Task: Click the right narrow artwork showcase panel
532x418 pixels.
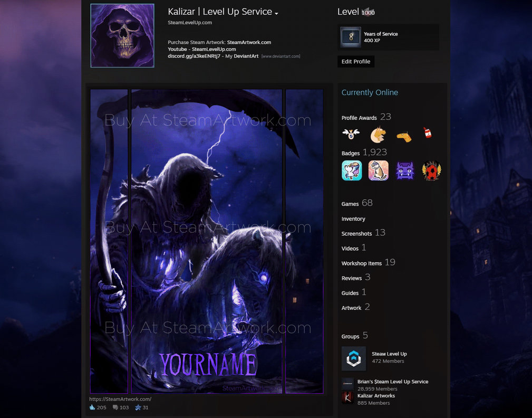Action: tap(304, 241)
